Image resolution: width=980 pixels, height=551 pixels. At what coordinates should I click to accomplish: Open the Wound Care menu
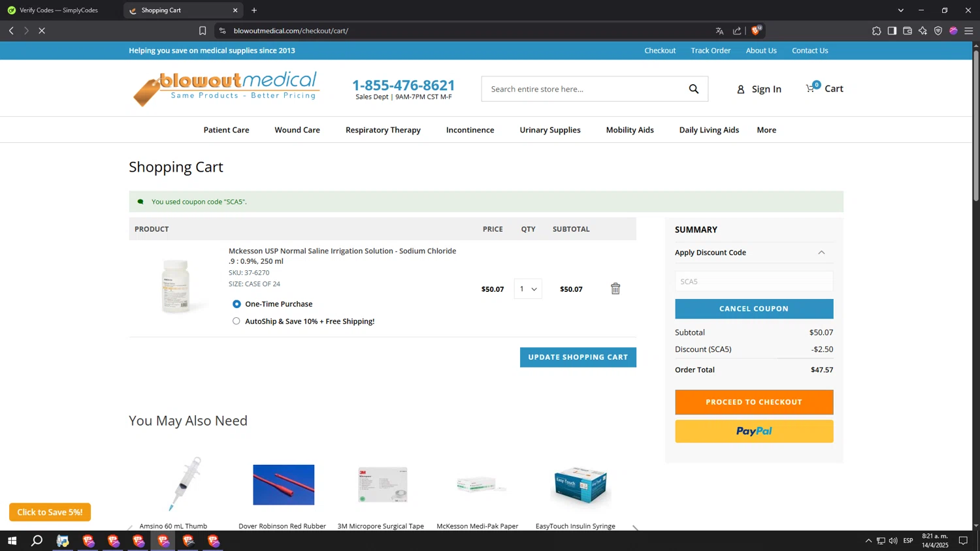click(297, 130)
